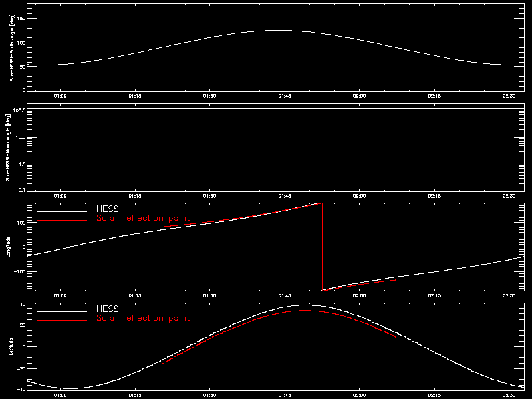This screenshot has width=532, height=399.
Task: Click "01:00" time label under Latitude plot
Action: click(60, 395)
